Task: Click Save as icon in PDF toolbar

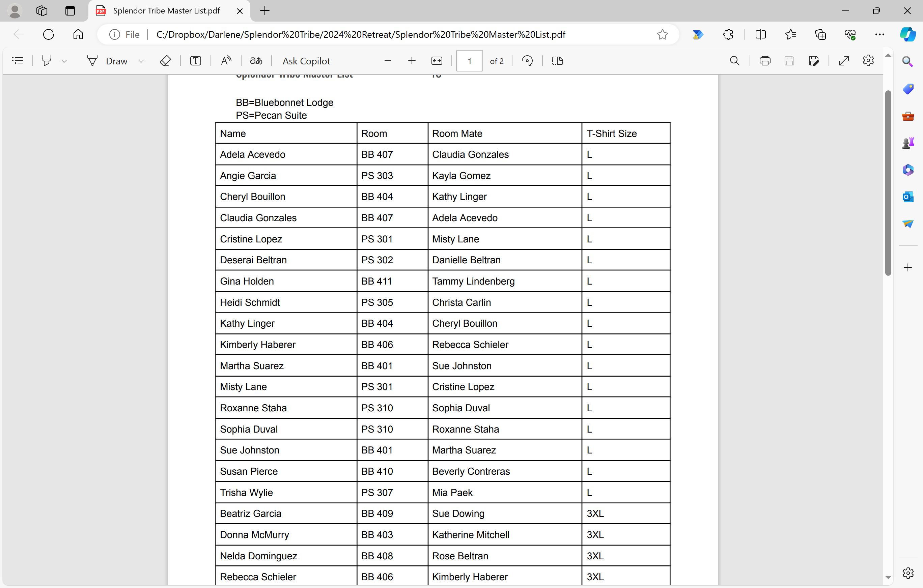Action: click(x=813, y=61)
